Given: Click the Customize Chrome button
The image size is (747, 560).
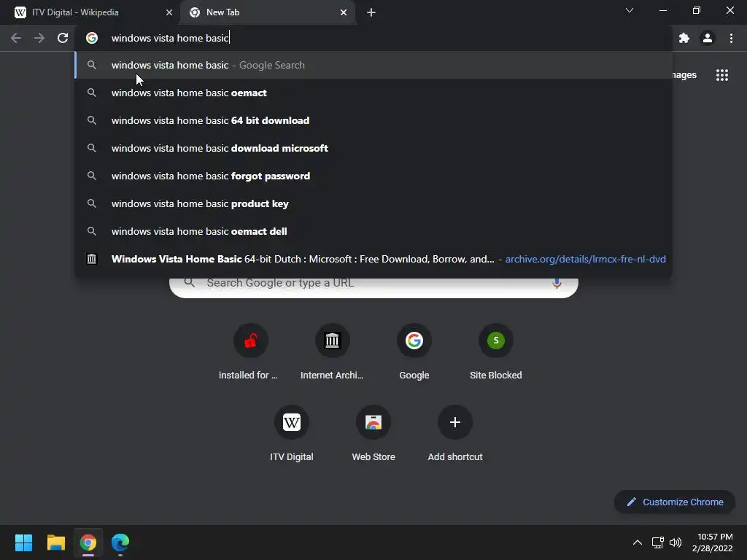Looking at the screenshot, I should point(675,502).
